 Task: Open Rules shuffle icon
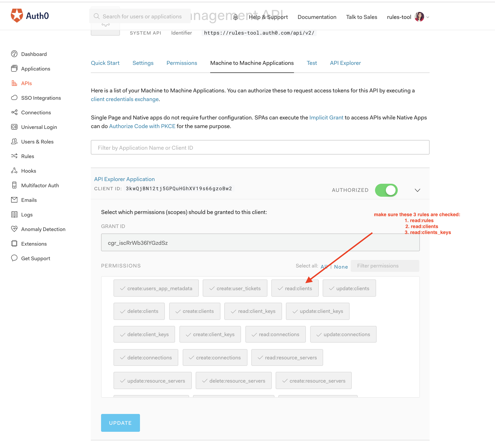pyautogui.click(x=14, y=156)
